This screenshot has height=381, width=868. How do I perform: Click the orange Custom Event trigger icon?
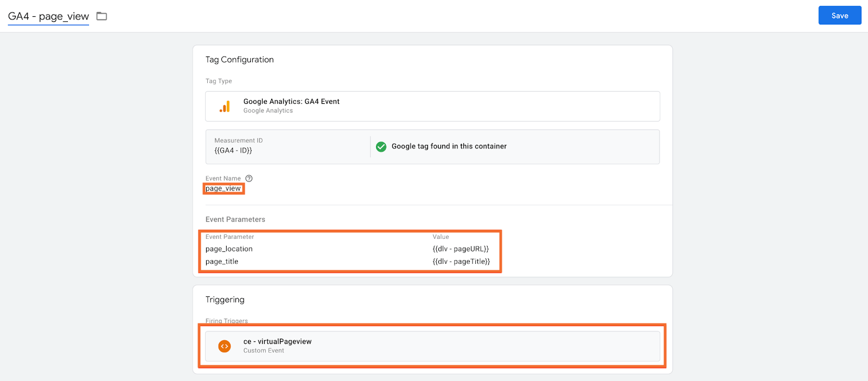225,346
